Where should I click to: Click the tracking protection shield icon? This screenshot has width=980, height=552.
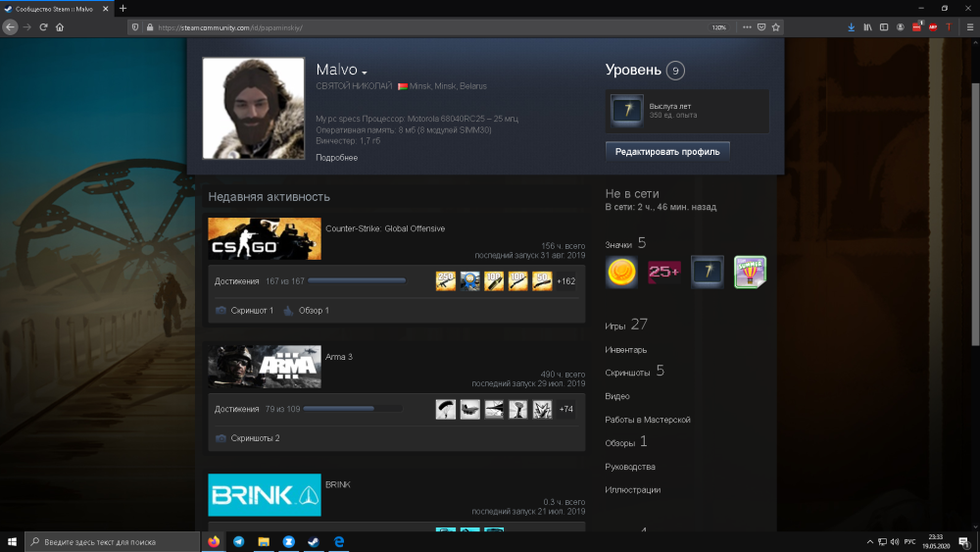pos(135,27)
